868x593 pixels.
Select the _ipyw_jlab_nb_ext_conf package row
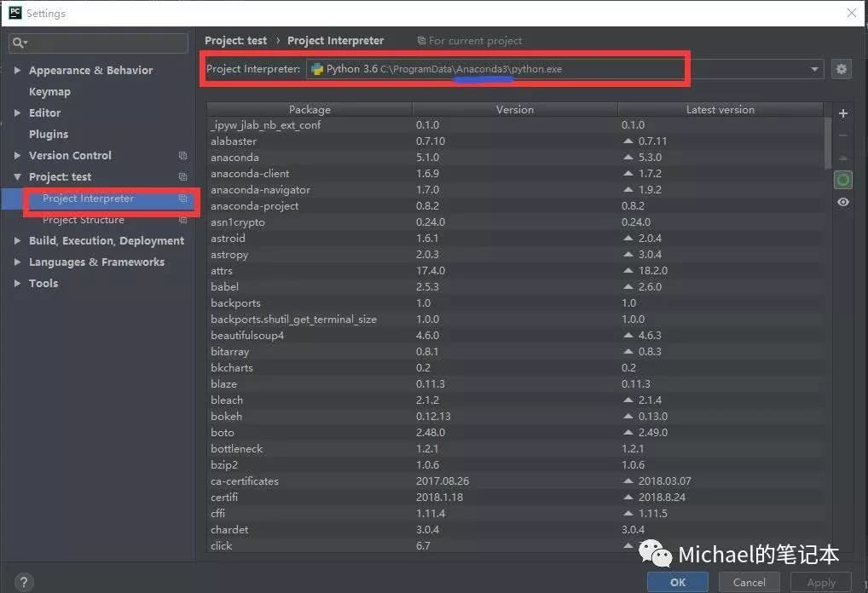click(515, 125)
